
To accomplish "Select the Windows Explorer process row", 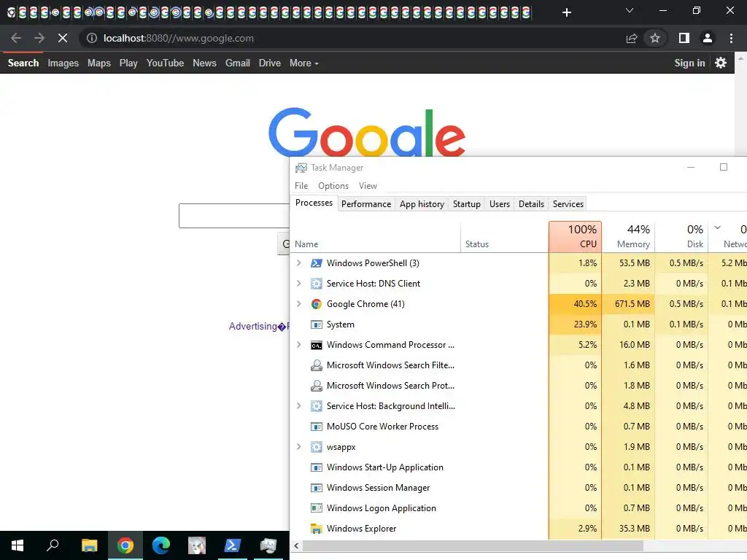I will (x=519, y=529).
